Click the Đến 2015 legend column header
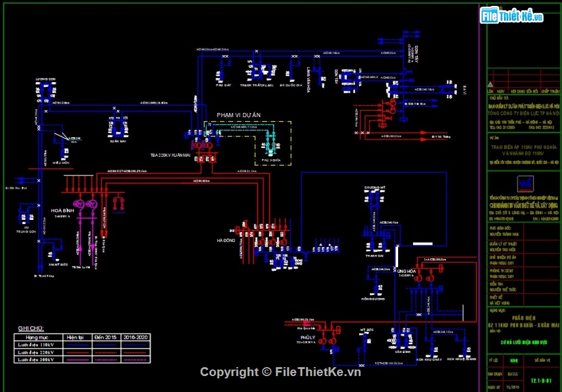 pyautogui.click(x=106, y=336)
